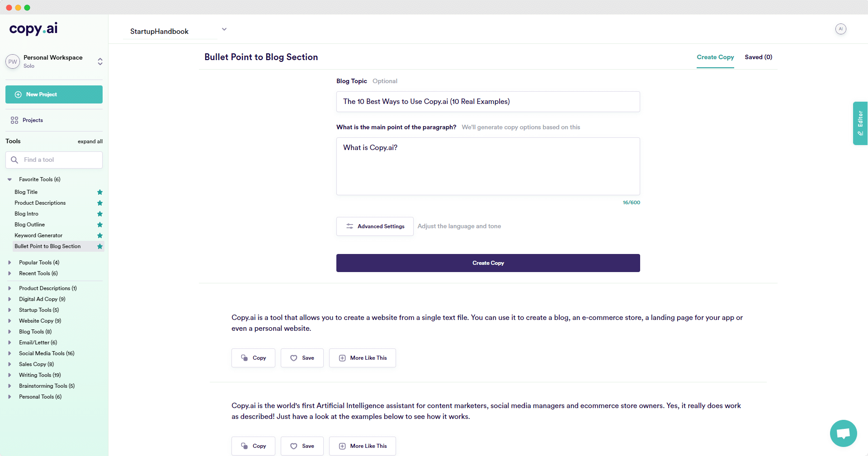This screenshot has height=456, width=868.
Task: Click the Projects grid icon
Action: [14, 120]
